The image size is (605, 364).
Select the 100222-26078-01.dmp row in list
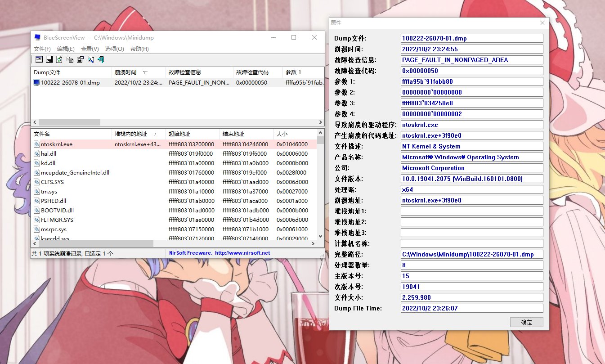pyautogui.click(x=177, y=82)
